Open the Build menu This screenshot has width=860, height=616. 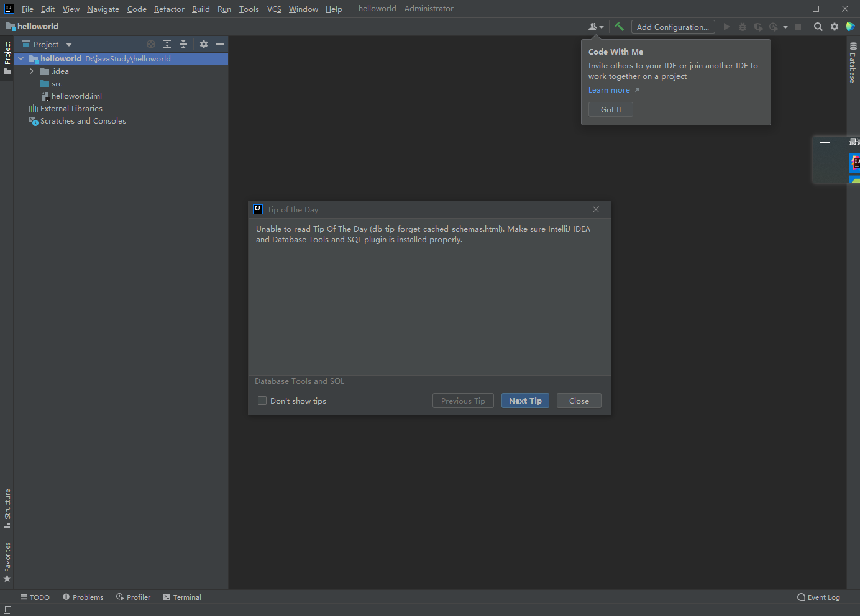[x=201, y=9]
